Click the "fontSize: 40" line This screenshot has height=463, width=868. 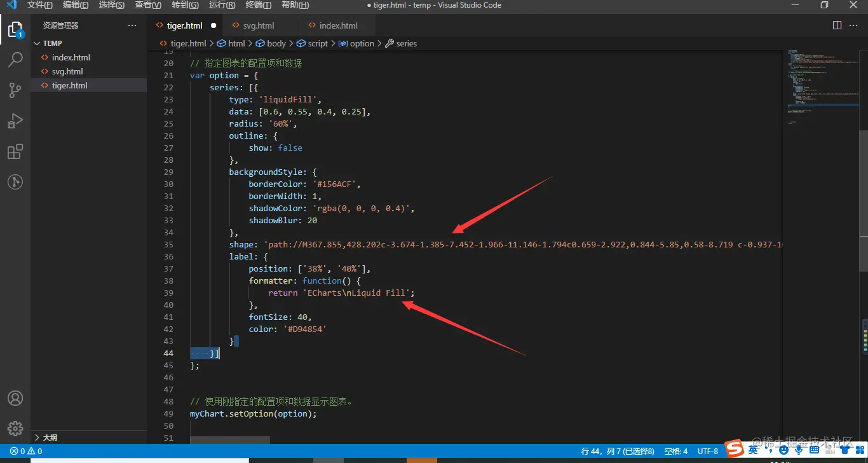click(280, 317)
